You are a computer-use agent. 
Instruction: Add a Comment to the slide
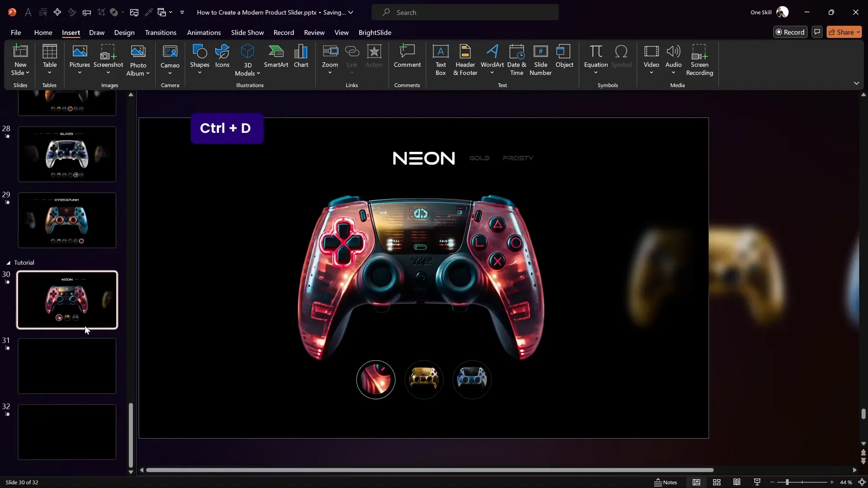coord(407,56)
